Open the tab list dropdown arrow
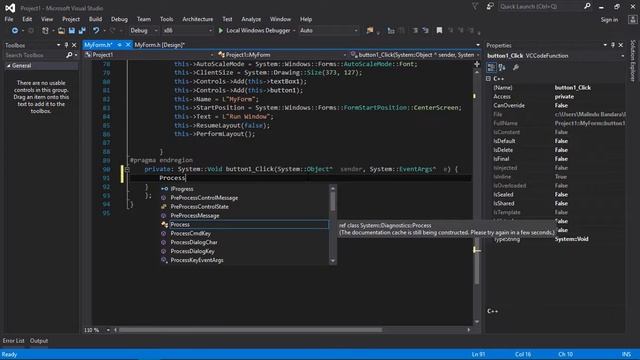Screen dimensions: 640x360 pyautogui.click(x=478, y=45)
